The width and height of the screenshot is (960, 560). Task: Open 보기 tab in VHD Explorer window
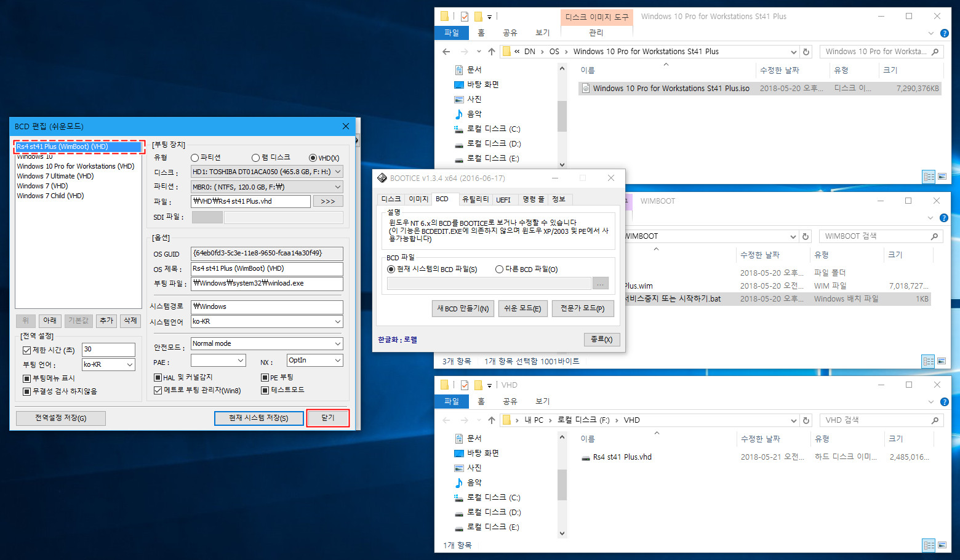tap(542, 401)
